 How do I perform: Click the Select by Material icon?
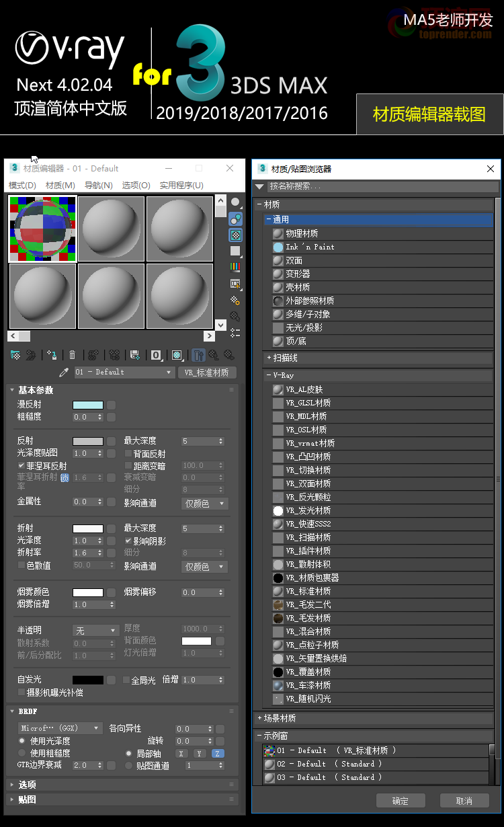click(x=235, y=316)
